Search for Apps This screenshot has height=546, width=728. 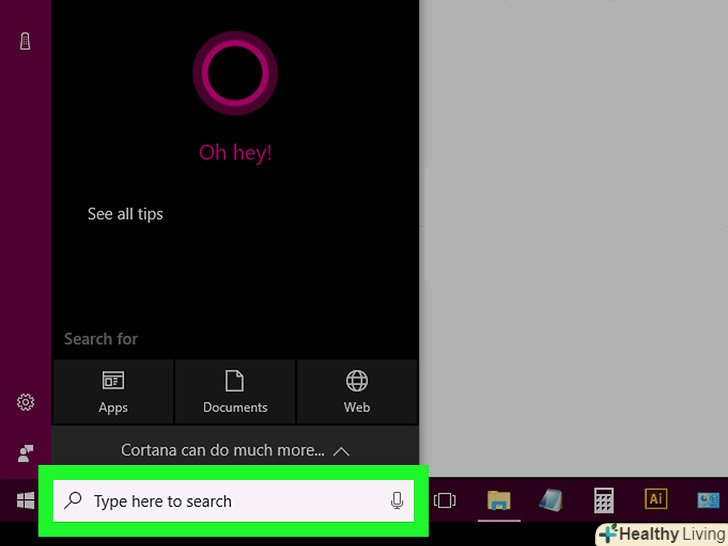[x=113, y=392]
